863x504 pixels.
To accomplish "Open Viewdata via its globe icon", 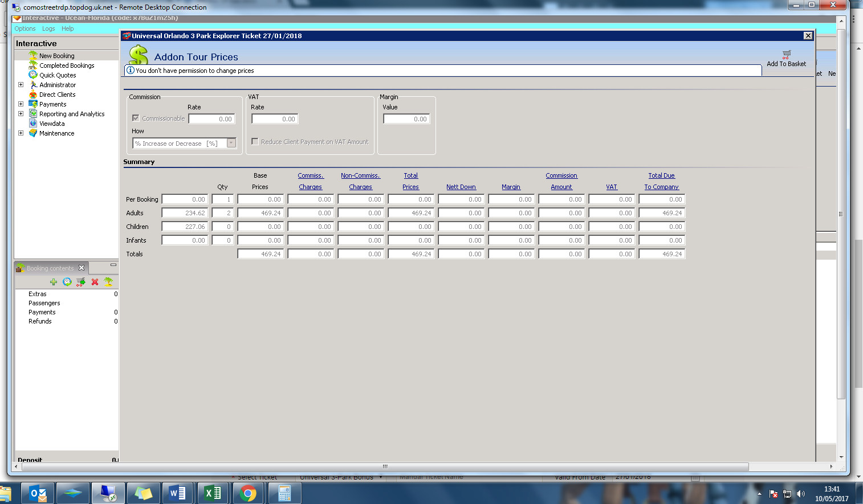I will [x=33, y=124].
